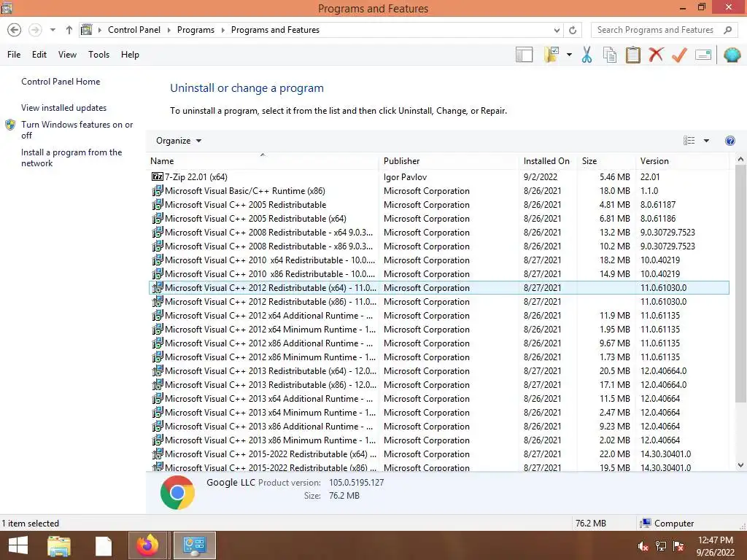
Task: Click the Forward navigation arrow
Action: click(x=35, y=30)
